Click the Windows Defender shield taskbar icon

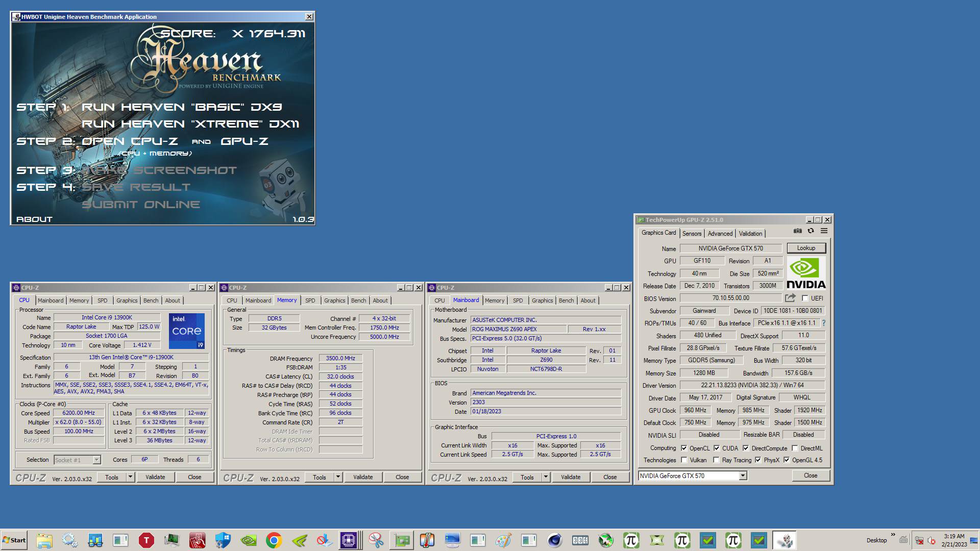[223, 540]
